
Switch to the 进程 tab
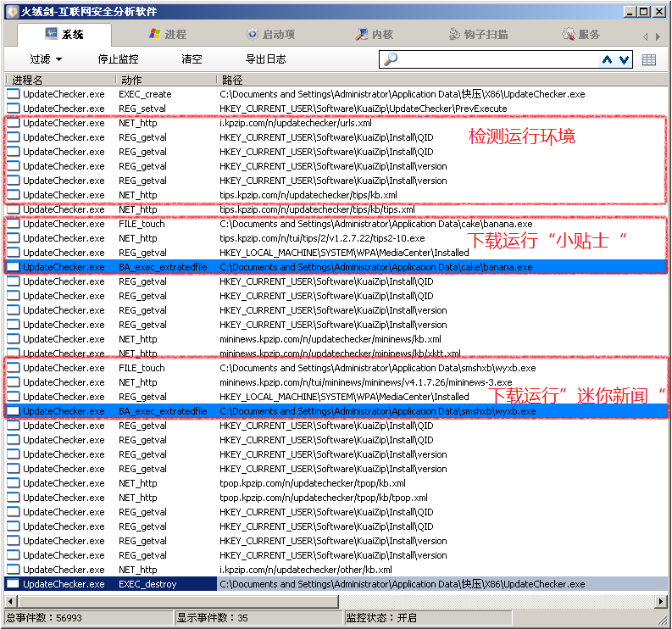[x=168, y=35]
